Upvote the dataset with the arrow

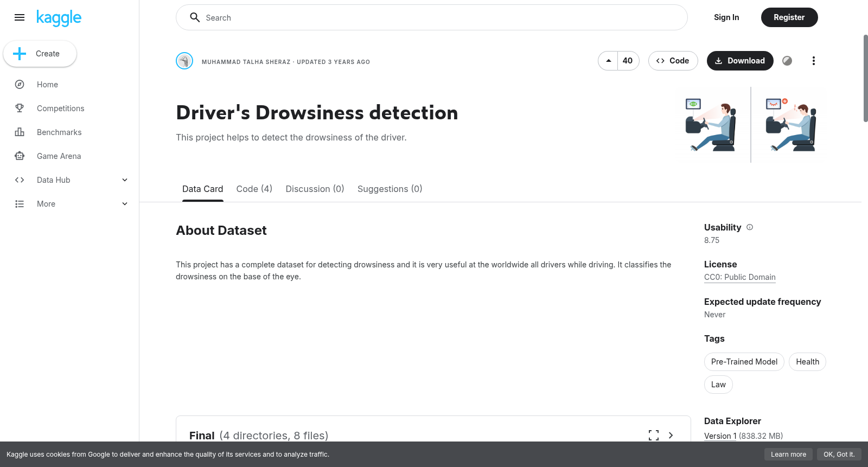[x=608, y=61]
